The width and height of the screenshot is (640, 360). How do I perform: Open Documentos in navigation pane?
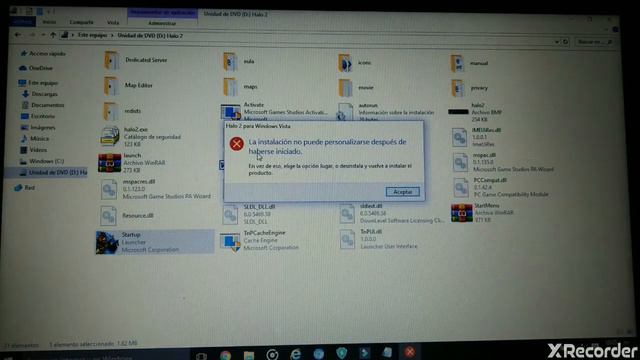(x=43, y=105)
